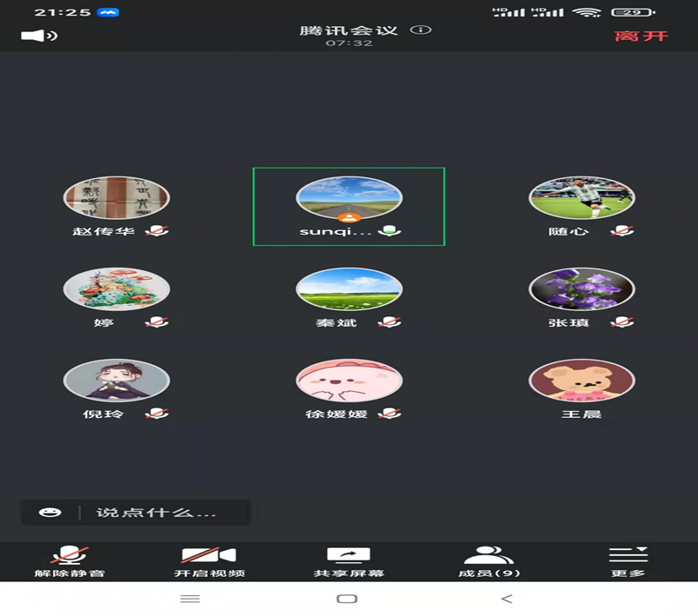Tap the 腾讯会议 meeting title
The height and width of the screenshot is (616, 698).
tap(349, 30)
